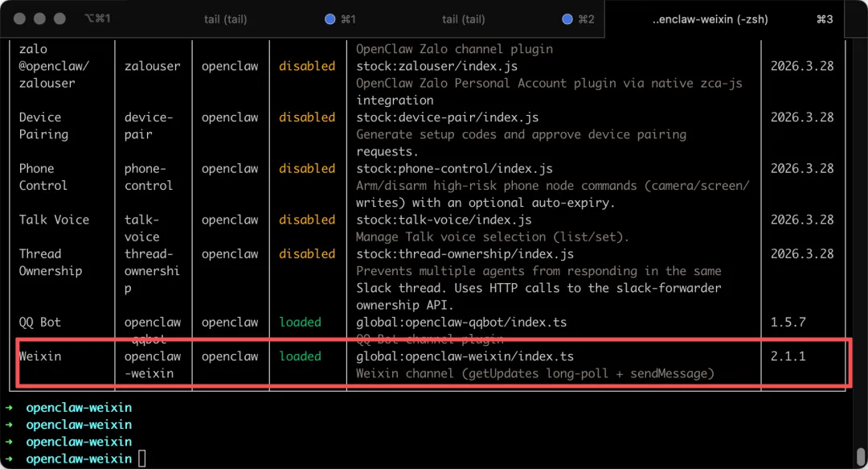The height and width of the screenshot is (469, 868).
Task: Click 'Generate setup codes and approve device pairing' text
Action: point(521,134)
